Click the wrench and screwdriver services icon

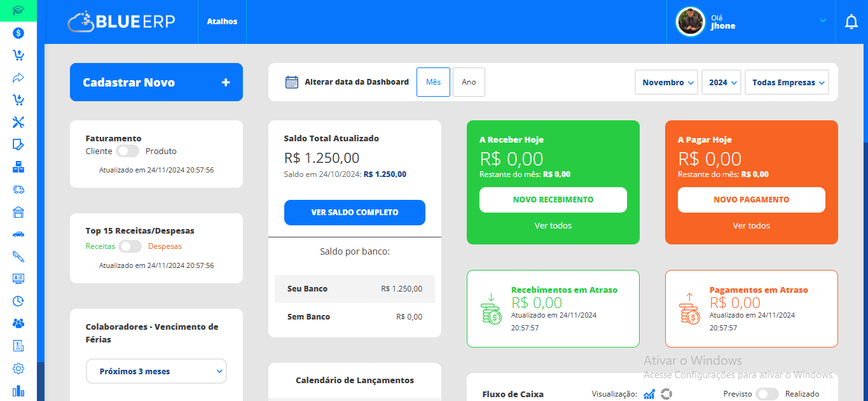[18, 122]
